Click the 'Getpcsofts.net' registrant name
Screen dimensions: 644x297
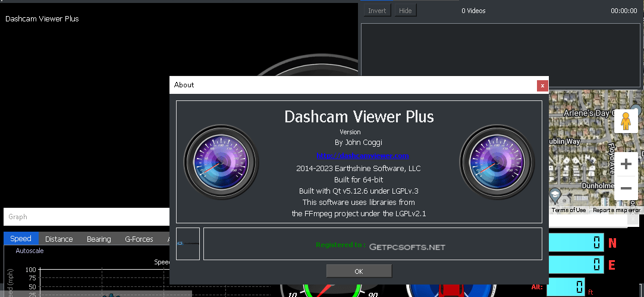[407, 247]
